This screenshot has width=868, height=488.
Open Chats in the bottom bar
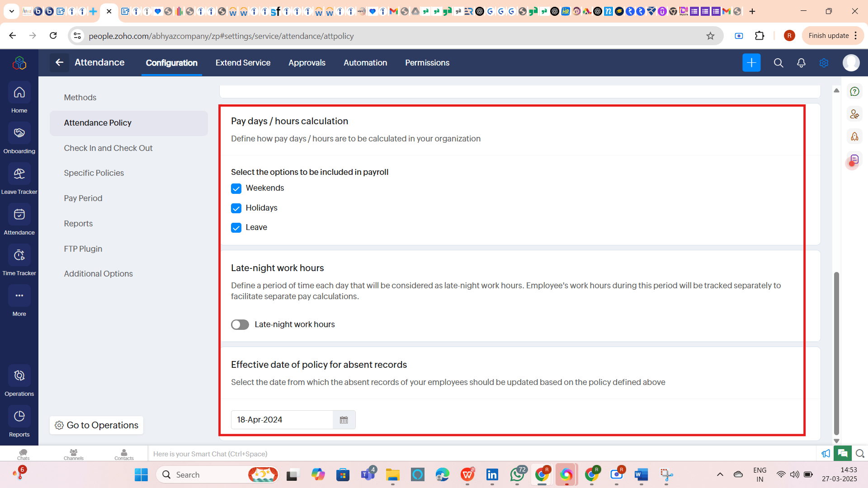24,454
